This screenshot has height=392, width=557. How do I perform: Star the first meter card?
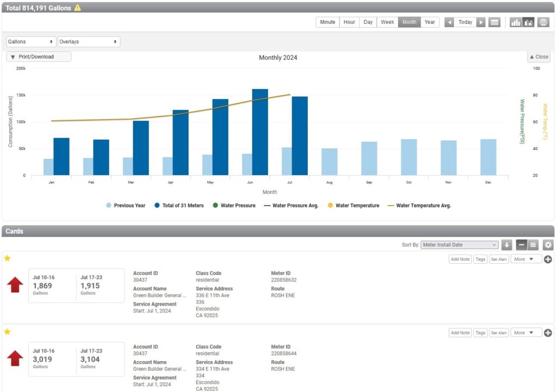point(7,258)
